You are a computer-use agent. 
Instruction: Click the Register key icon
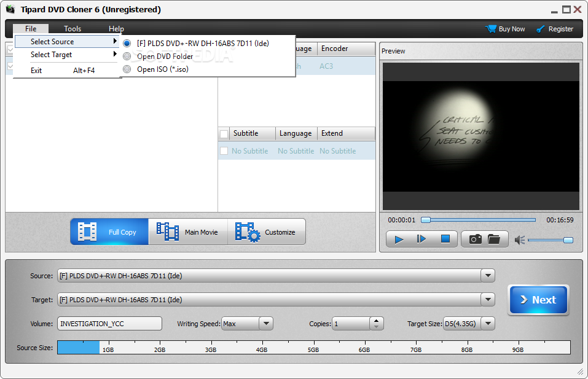[x=540, y=29]
